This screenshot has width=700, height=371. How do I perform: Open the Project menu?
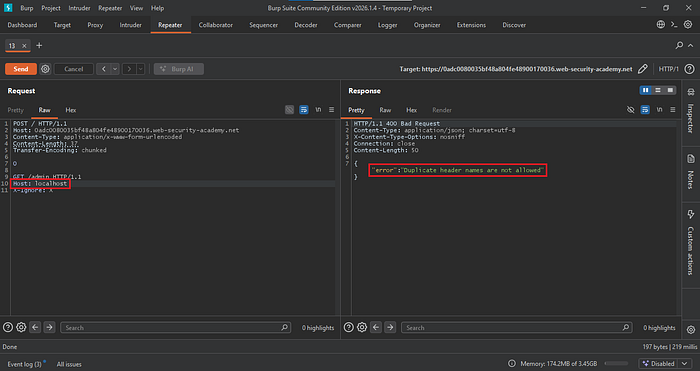(51, 8)
